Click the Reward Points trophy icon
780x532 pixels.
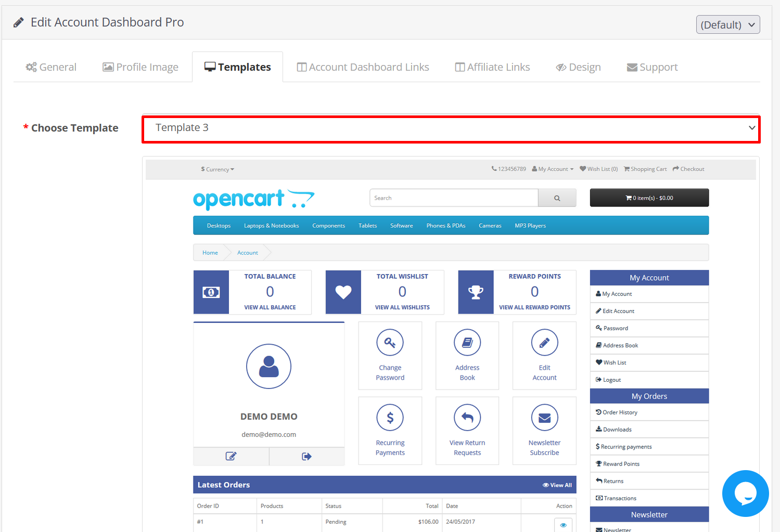pos(476,292)
